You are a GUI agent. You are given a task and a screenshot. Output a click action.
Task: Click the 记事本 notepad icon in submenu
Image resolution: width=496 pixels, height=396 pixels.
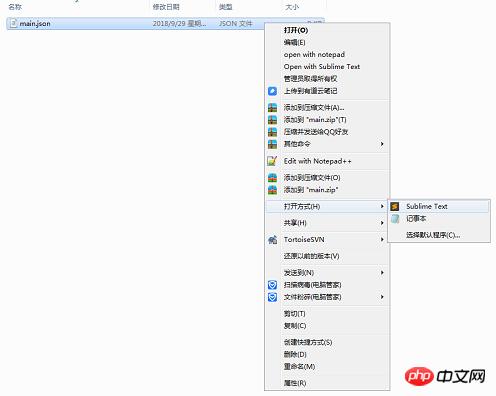[395, 219]
